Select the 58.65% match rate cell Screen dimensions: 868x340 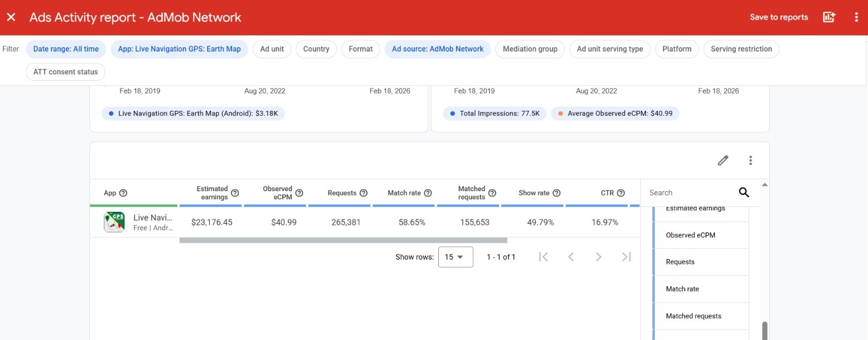(412, 222)
